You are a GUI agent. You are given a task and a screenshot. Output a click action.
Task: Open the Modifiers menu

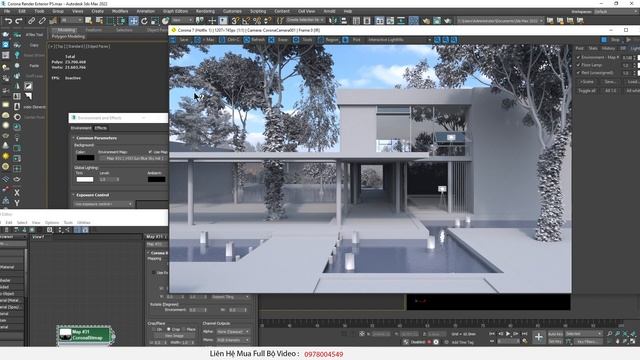120,11
